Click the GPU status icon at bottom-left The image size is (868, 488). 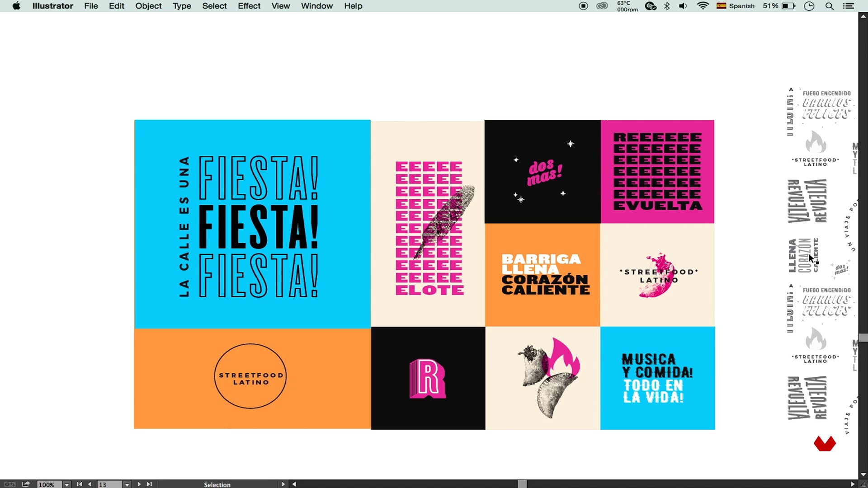click(9, 484)
